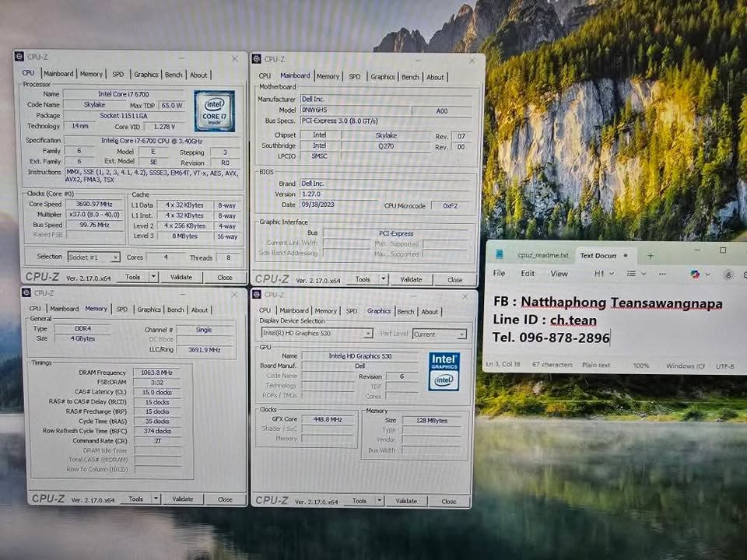The image size is (747, 560).
Task: Open the three-dots more formatting options in Notepad
Action: [x=664, y=274]
